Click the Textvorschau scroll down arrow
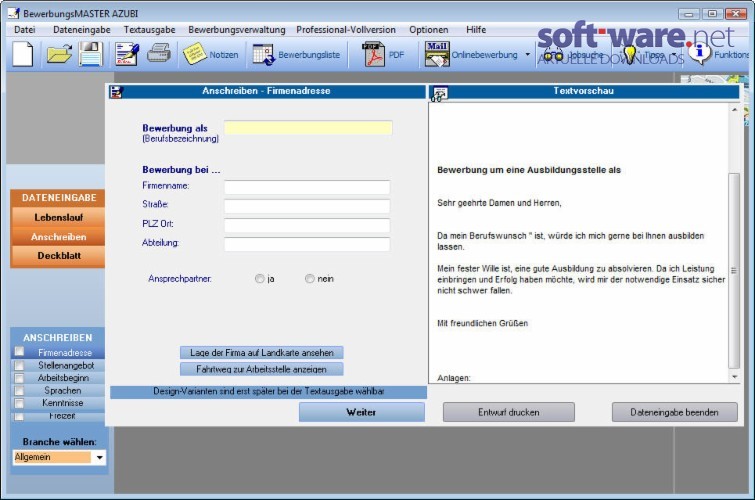 [734, 377]
